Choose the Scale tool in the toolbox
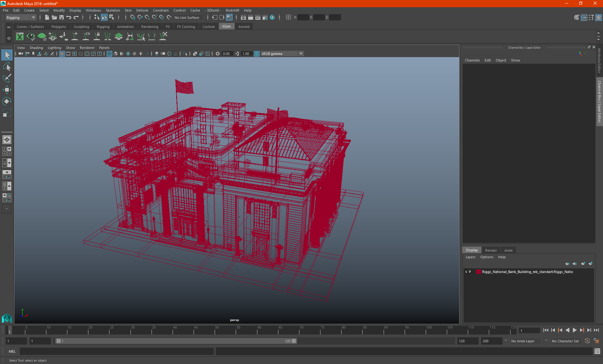Image resolution: width=603 pixels, height=364 pixels. pos(7,113)
